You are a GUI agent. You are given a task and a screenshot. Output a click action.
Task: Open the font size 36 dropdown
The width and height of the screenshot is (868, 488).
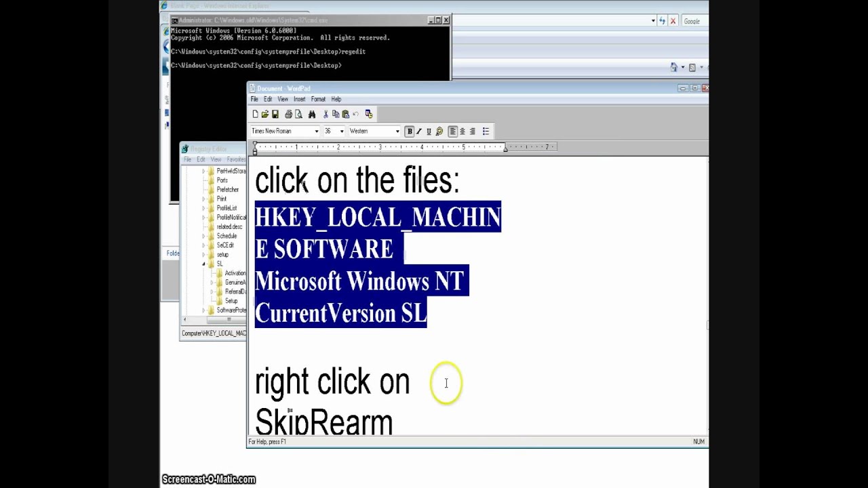(342, 131)
